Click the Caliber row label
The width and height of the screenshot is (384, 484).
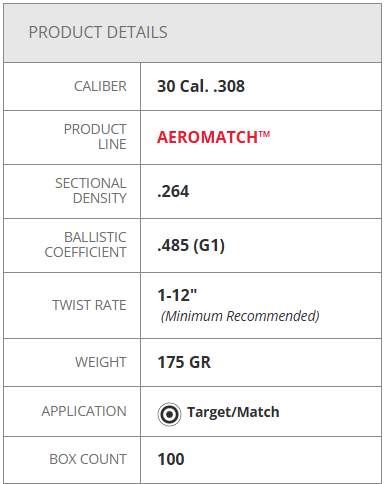(x=100, y=87)
